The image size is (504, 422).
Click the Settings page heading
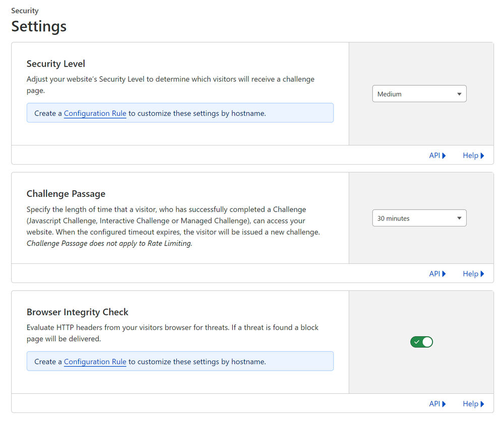39,26
